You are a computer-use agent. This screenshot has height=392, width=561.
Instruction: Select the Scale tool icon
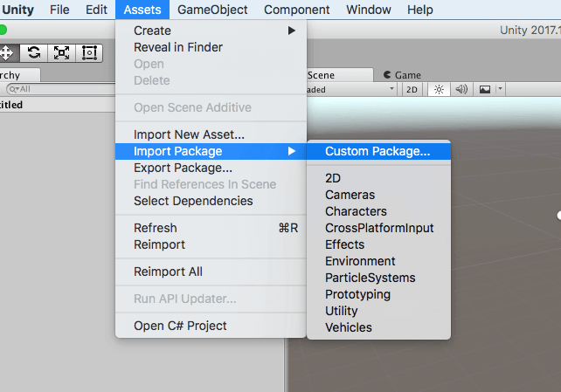[x=61, y=53]
